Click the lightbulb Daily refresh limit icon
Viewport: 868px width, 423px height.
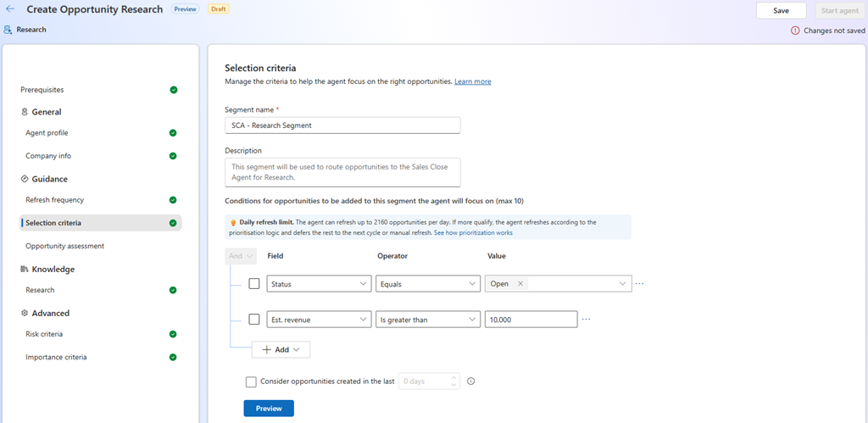tap(234, 223)
